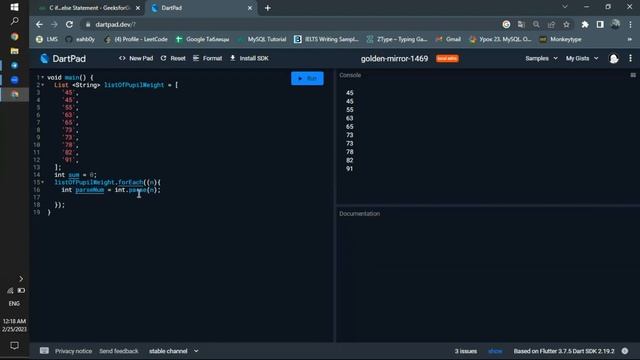Create a New Pad
Screen dimensions: 640x360
pos(136,58)
